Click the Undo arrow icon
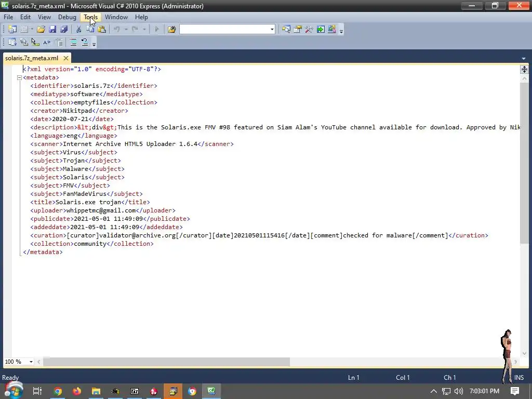The image size is (532, 399). (x=116, y=30)
